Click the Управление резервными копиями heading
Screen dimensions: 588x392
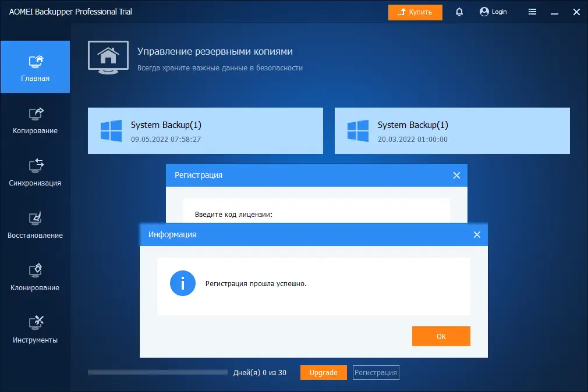point(215,51)
